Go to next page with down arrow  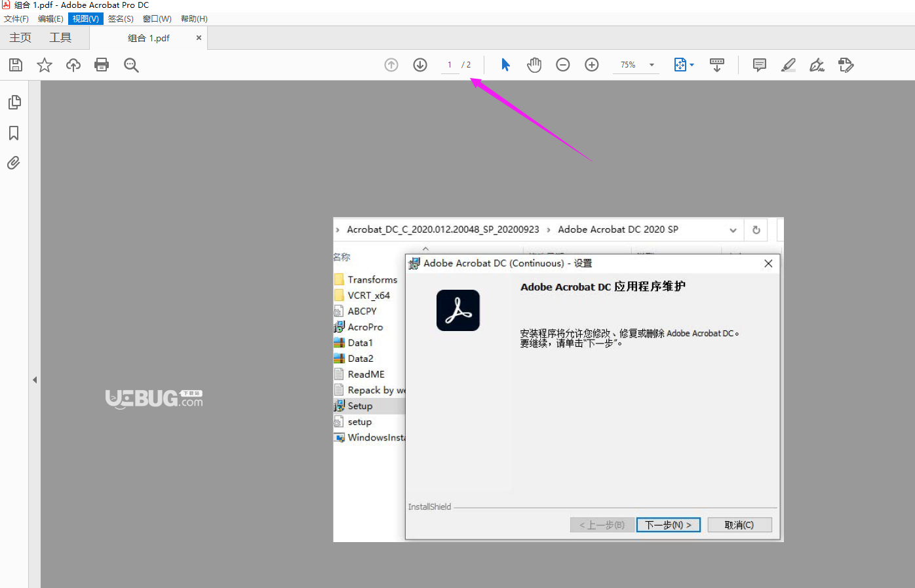tap(420, 65)
